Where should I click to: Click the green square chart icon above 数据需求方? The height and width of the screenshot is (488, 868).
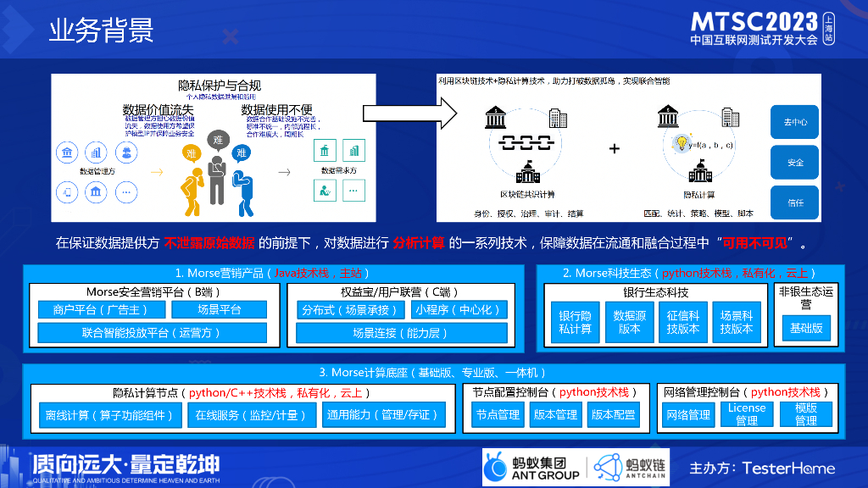[353, 151]
